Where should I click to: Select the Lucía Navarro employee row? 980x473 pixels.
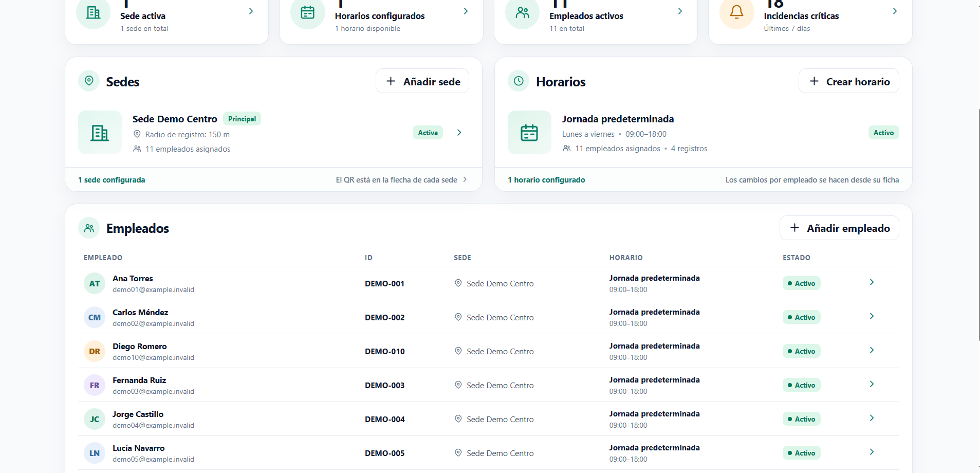(x=489, y=453)
